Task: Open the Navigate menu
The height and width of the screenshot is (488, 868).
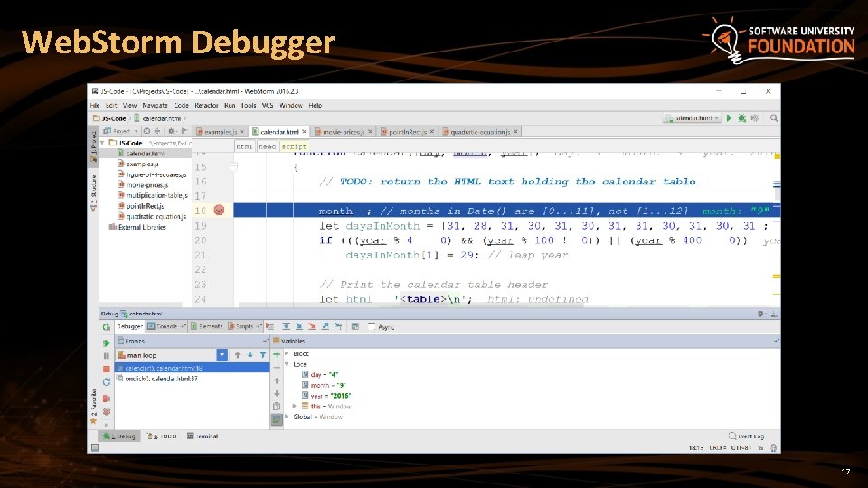Action: [155, 105]
